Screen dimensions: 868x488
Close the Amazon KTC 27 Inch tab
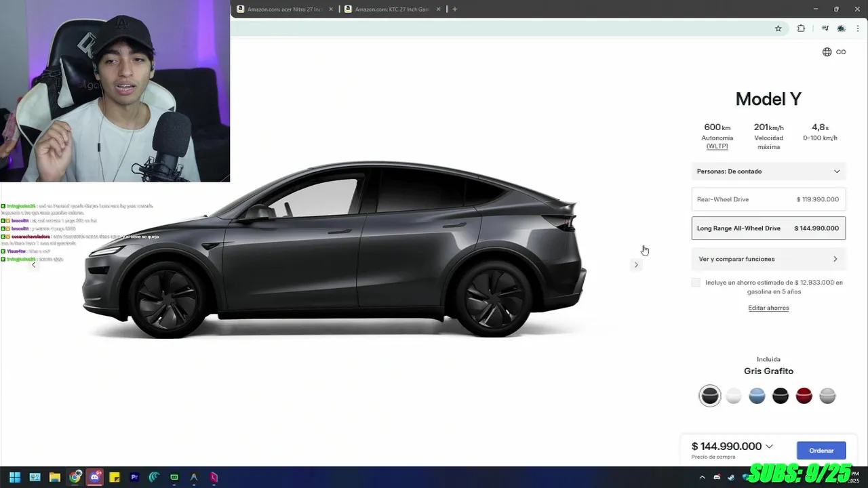439,9
